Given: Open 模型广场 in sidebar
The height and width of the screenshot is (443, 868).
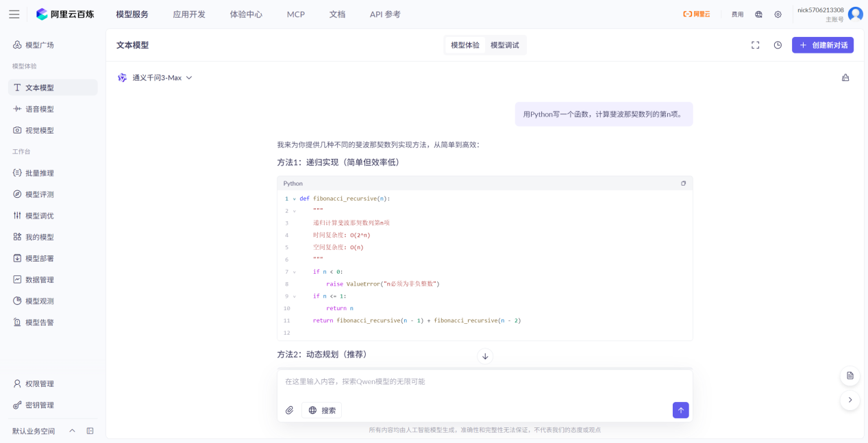Looking at the screenshot, I should (53, 45).
